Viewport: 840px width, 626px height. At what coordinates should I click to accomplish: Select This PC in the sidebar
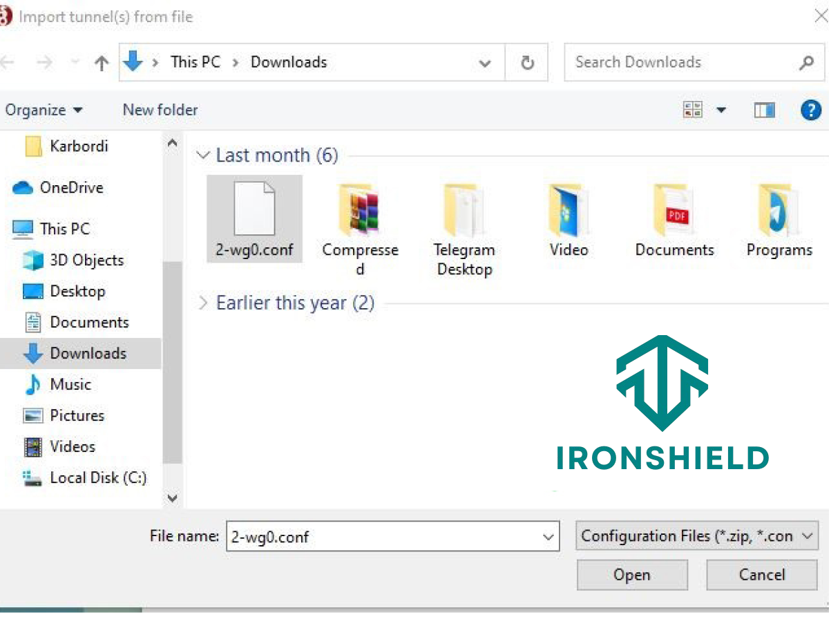point(52,229)
